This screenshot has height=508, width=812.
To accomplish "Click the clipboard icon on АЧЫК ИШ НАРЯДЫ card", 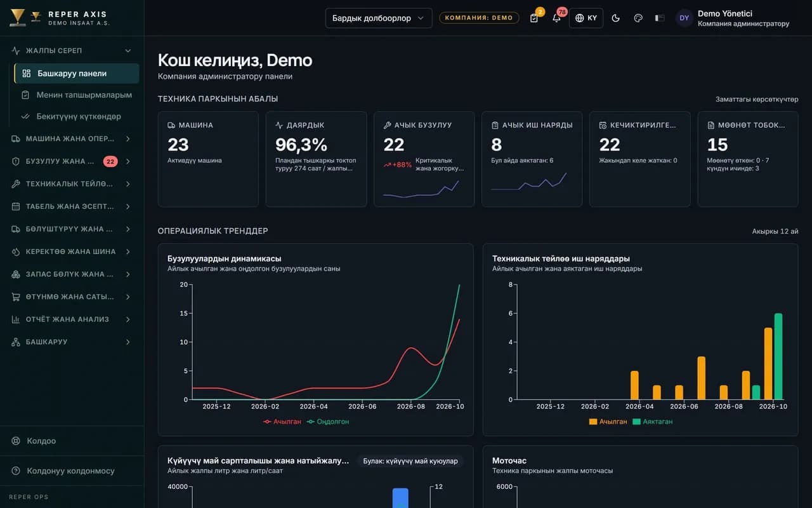I will (495, 125).
